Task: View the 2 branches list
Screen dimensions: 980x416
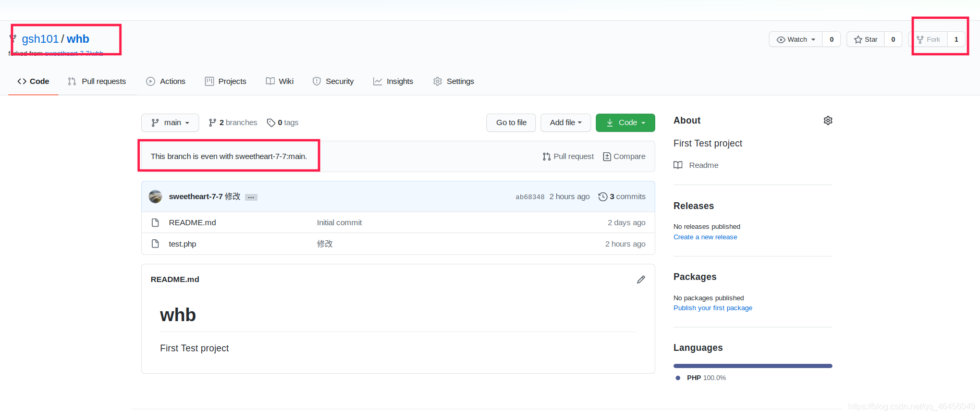Action: [x=233, y=123]
